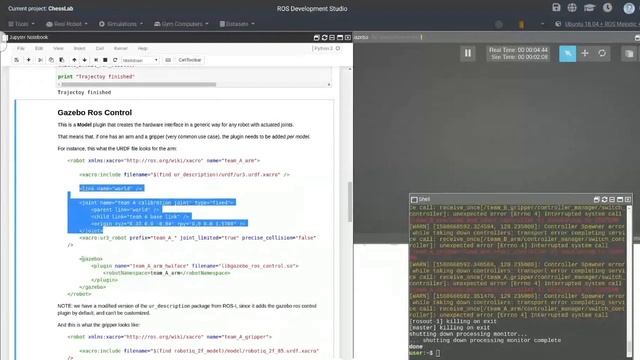The height and width of the screenshot is (360, 640).
Task: Click the CellToolbar button
Action: click(x=190, y=60)
